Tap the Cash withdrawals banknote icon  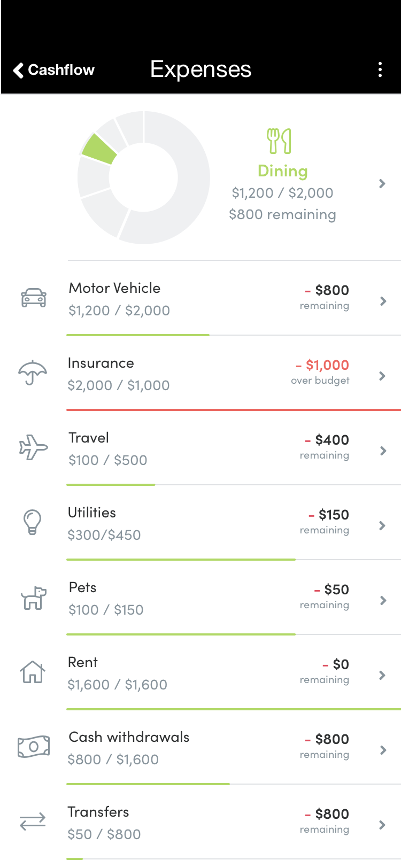pyautogui.click(x=34, y=747)
